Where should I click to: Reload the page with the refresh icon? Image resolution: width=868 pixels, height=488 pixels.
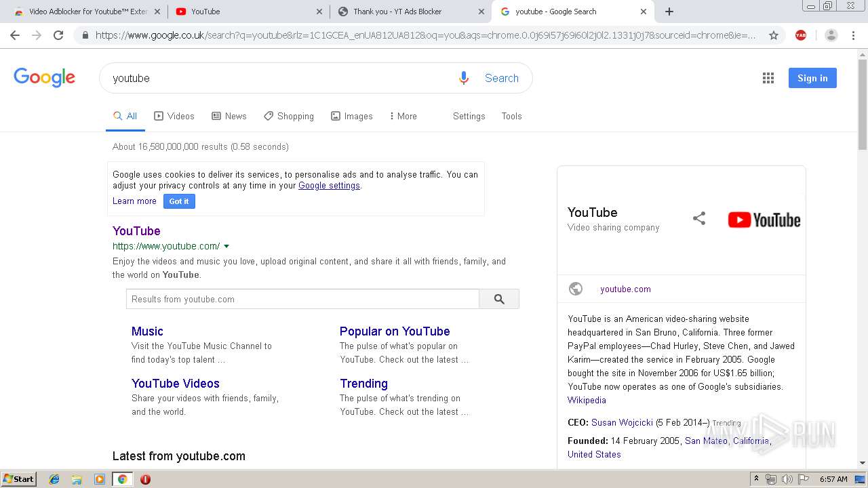pyautogui.click(x=58, y=35)
